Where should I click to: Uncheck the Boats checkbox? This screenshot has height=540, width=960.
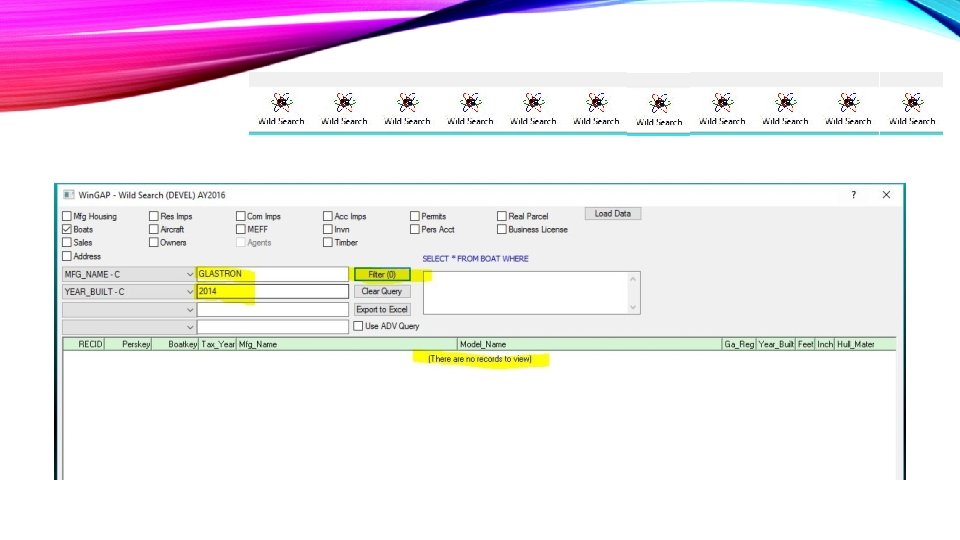[67, 229]
